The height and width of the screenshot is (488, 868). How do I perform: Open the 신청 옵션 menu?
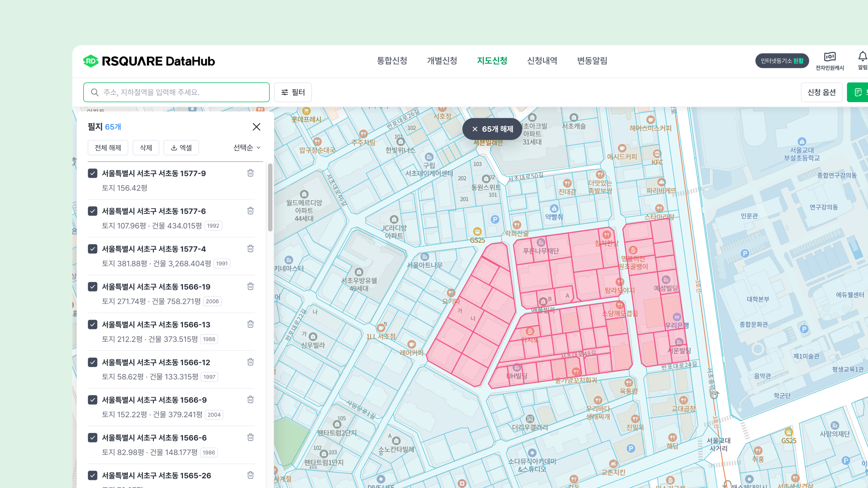coord(821,92)
